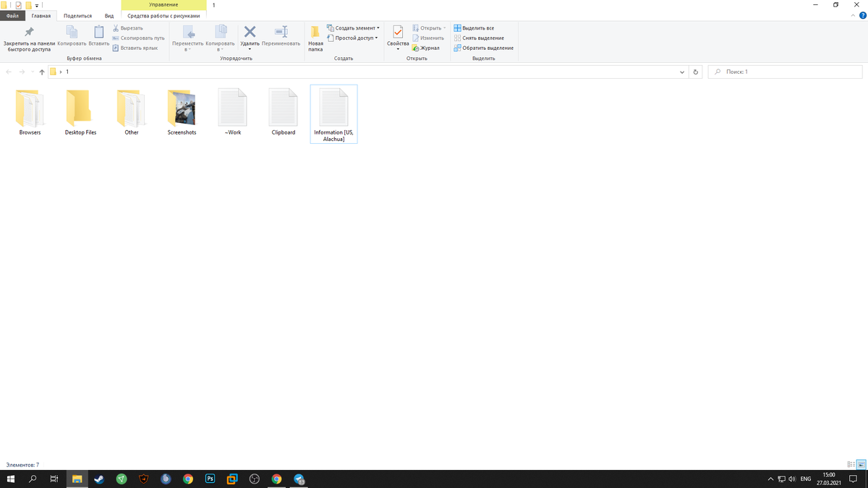Click the Поиск: 1 search field
This screenshot has height=488, width=868.
(x=785, y=72)
